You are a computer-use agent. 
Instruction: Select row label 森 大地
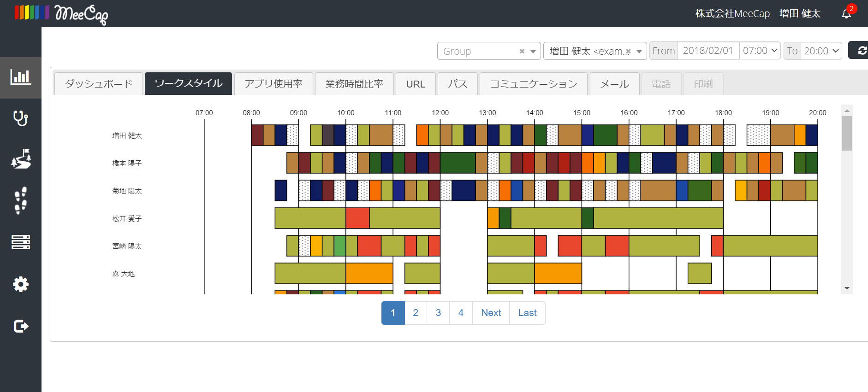point(124,274)
